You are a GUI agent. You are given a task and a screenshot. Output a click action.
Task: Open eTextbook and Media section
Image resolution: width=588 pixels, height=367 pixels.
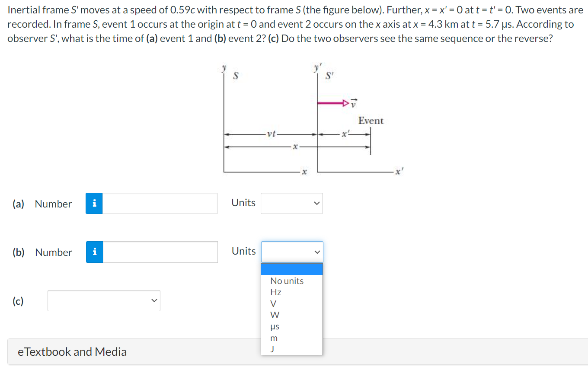point(72,352)
